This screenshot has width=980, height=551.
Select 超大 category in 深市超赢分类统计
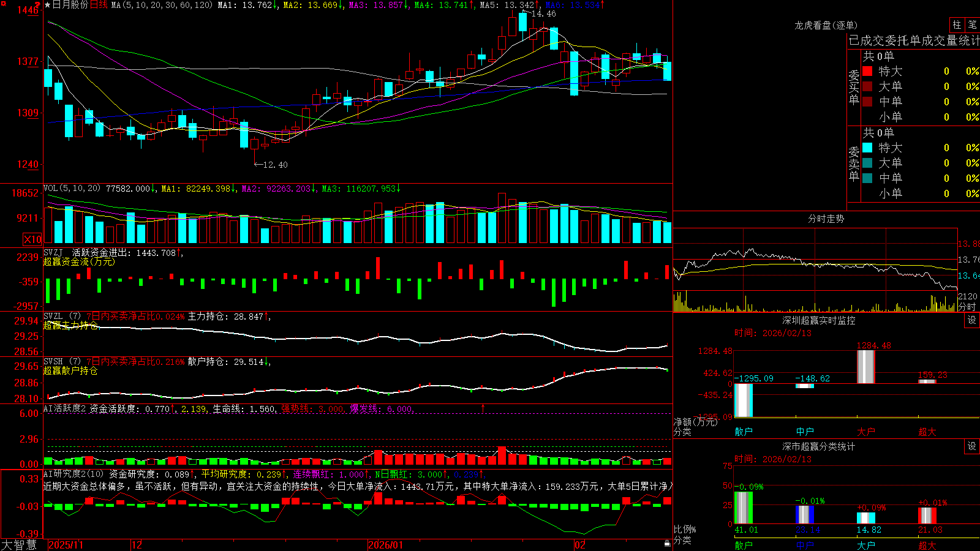[927, 545]
